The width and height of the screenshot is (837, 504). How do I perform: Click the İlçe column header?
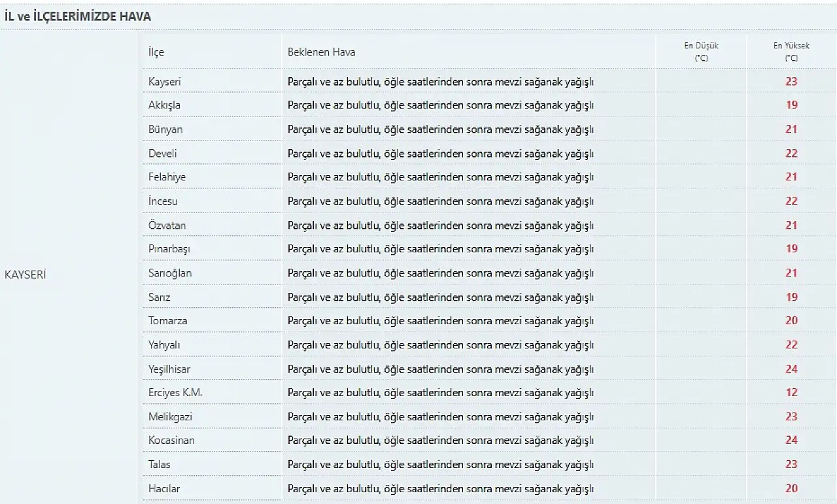(156, 52)
